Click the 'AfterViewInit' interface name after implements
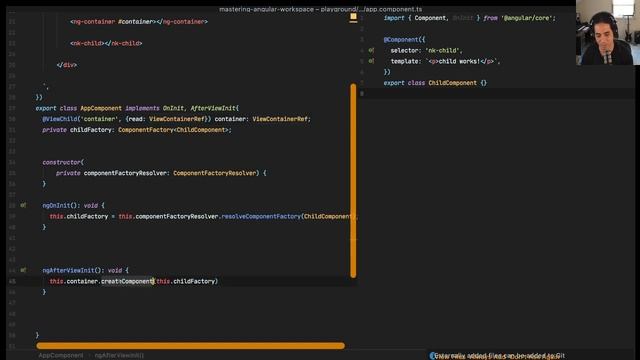Image resolution: width=640 pixels, height=360 pixels. pyautogui.click(x=213, y=108)
